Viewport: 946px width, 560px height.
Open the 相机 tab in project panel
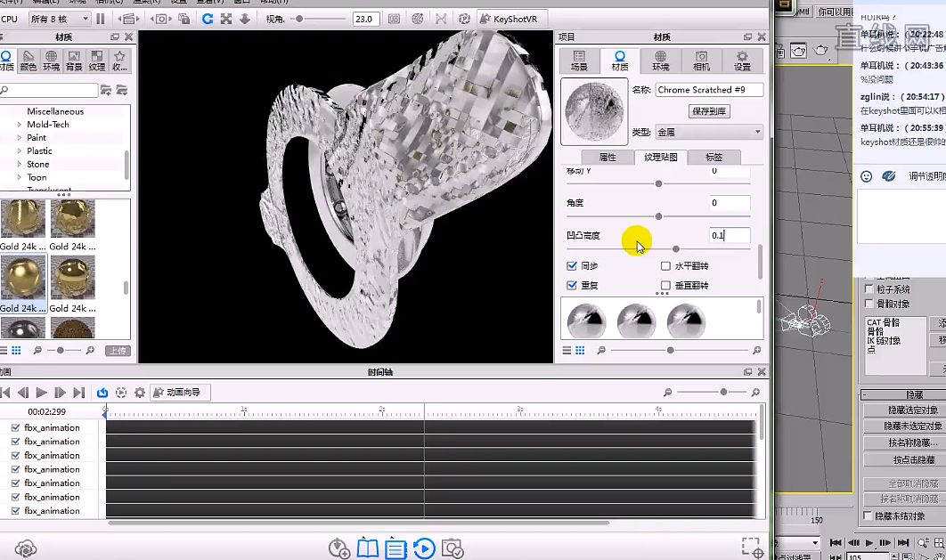(701, 61)
